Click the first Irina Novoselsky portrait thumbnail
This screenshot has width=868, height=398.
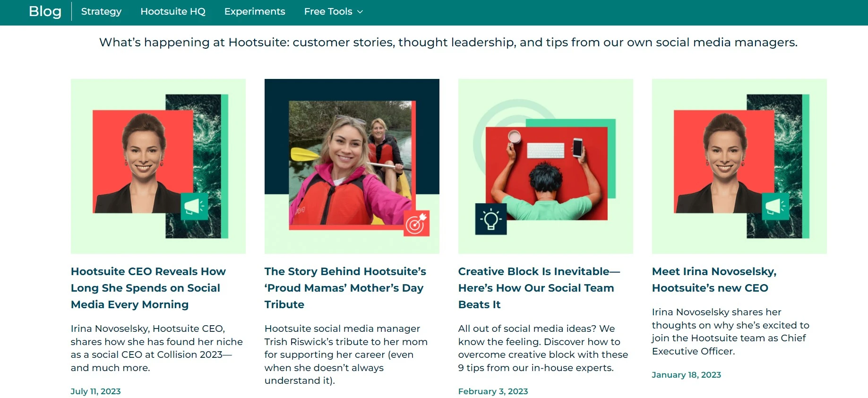click(158, 166)
